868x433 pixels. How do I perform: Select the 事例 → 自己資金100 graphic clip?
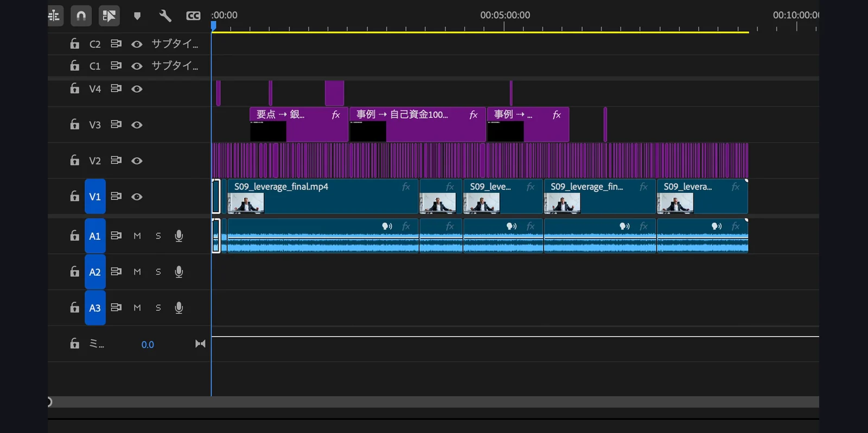[417, 124]
